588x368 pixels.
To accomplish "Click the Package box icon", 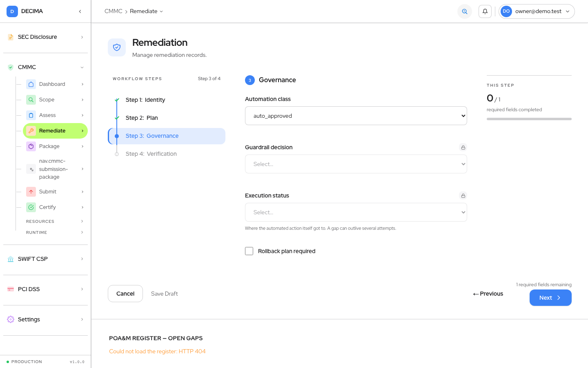I will [x=31, y=146].
